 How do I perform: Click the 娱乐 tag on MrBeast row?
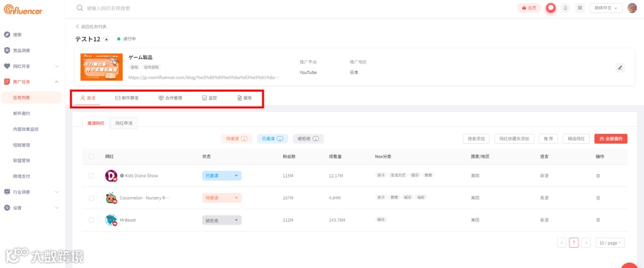(x=380, y=220)
